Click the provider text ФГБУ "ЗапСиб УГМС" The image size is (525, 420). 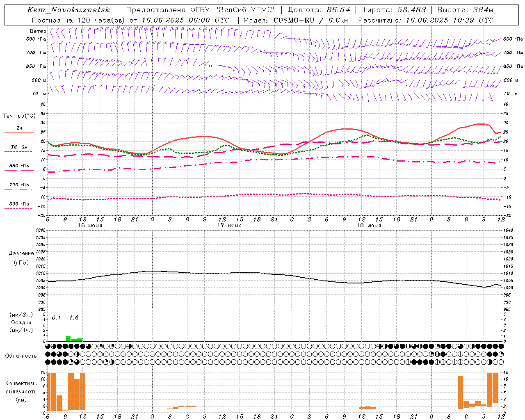click(x=234, y=10)
